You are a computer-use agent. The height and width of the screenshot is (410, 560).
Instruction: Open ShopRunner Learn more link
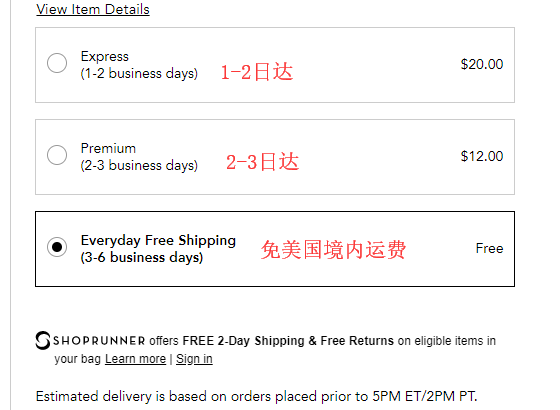135,359
